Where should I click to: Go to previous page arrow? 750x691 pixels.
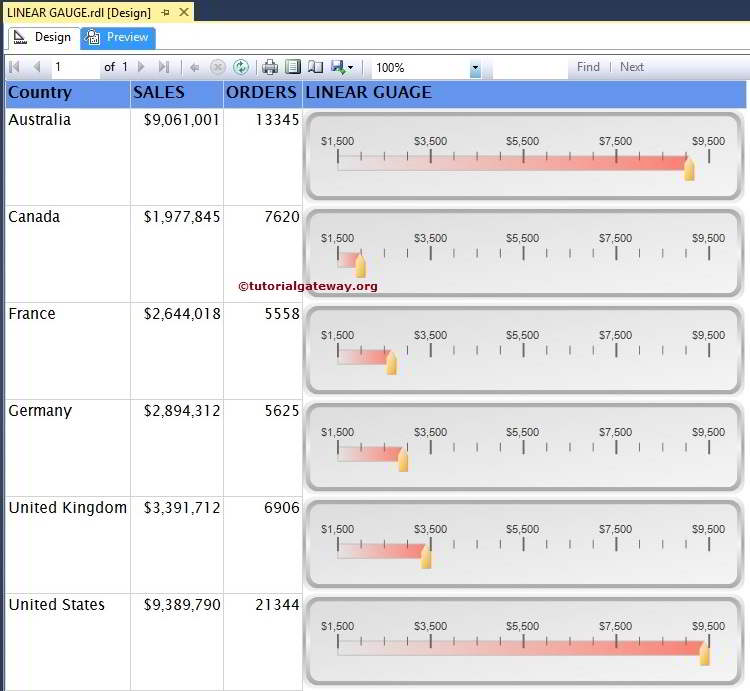point(37,67)
